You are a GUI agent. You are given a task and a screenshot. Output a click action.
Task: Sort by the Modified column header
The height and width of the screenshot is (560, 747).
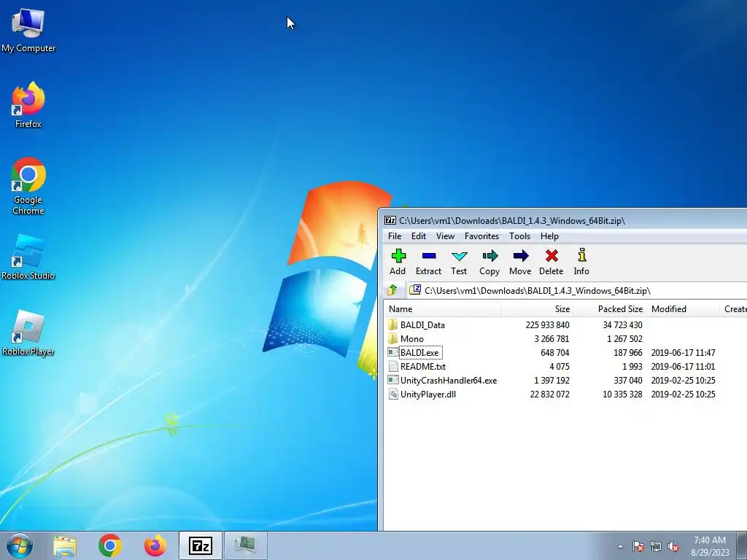click(x=684, y=309)
